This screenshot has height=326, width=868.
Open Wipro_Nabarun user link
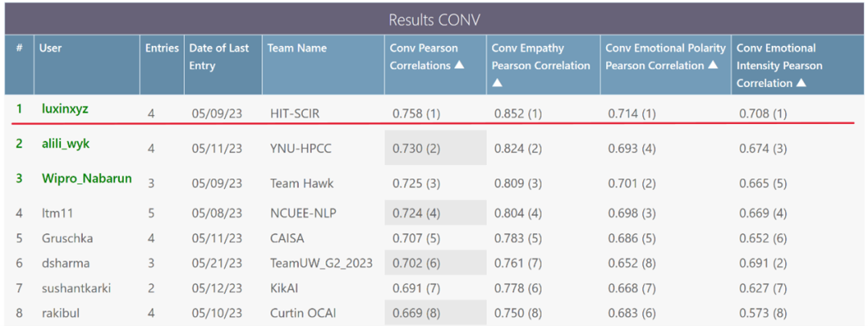pos(86,179)
